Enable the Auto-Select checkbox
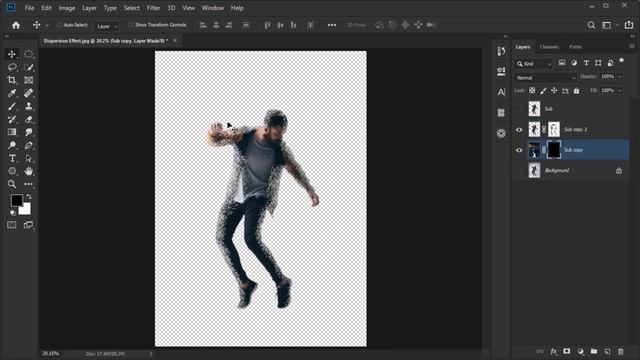The height and width of the screenshot is (360, 640). coord(59,25)
